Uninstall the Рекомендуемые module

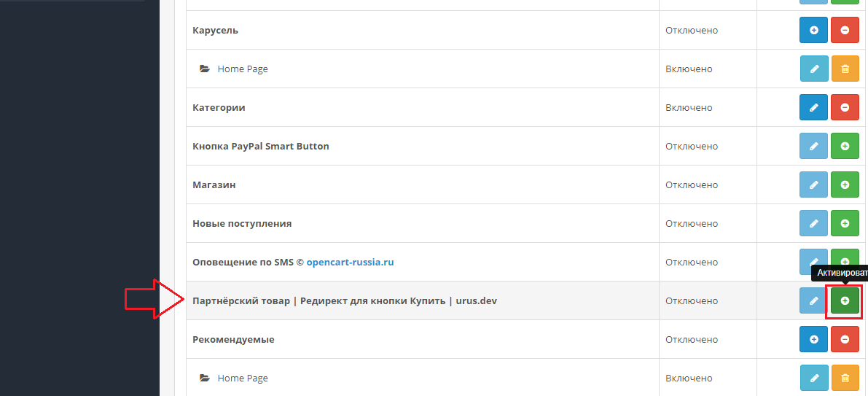point(845,340)
